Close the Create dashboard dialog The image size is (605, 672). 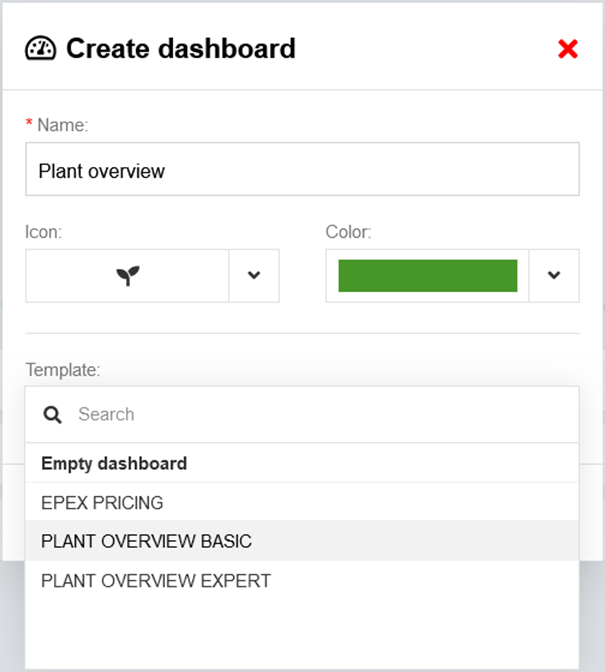pyautogui.click(x=568, y=48)
